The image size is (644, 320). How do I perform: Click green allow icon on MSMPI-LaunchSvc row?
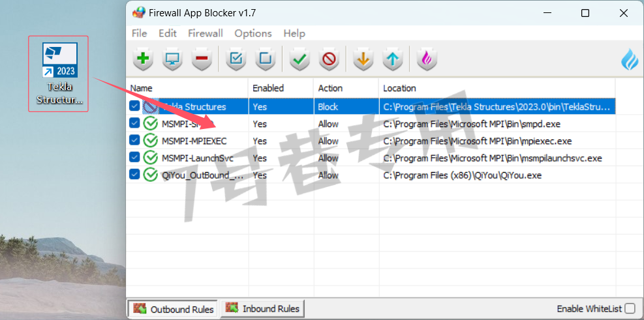pos(151,158)
